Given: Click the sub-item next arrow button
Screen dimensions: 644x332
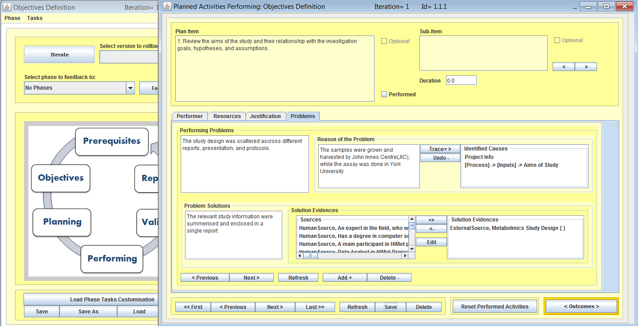Looking at the screenshot, I should pyautogui.click(x=585, y=67).
